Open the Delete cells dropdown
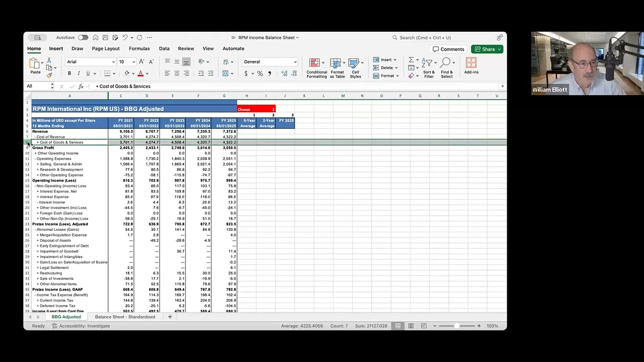Image resolution: width=644 pixels, height=362 pixels. [x=385, y=68]
